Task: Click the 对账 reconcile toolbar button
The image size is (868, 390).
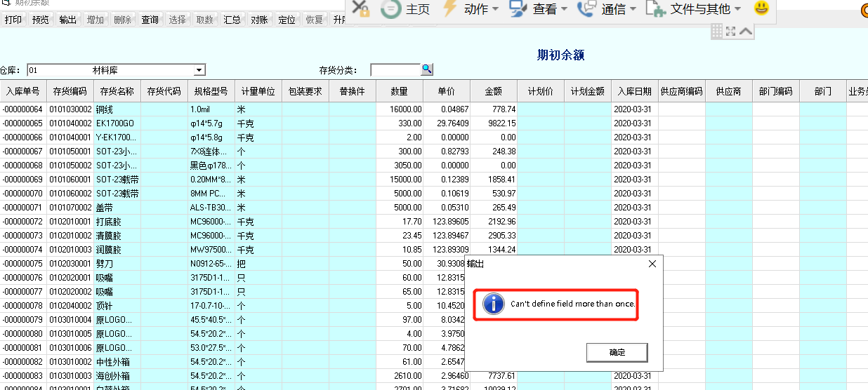Action: [260, 20]
